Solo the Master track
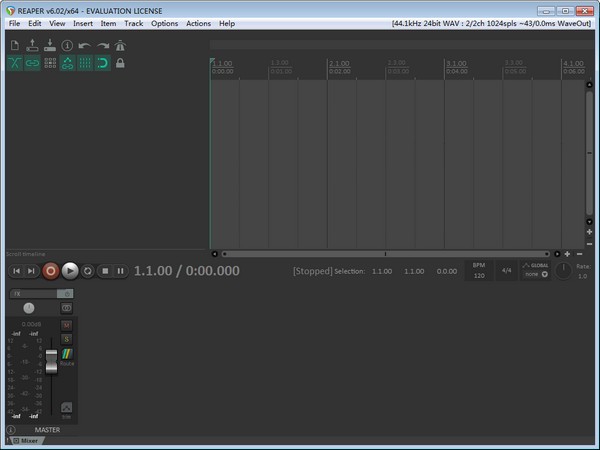Image resolution: width=600 pixels, height=450 pixels. [66, 339]
